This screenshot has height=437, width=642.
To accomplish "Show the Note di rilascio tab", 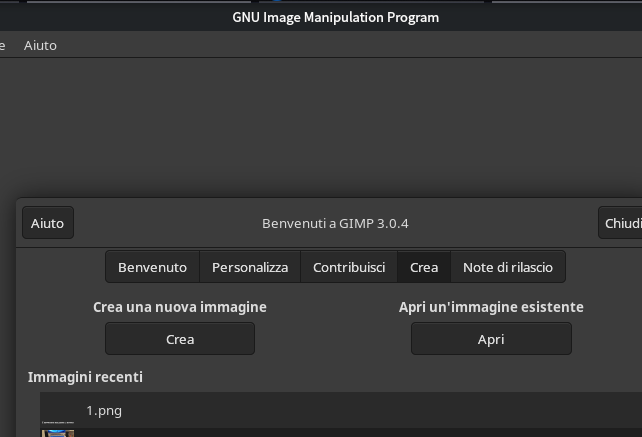I will coord(507,267).
